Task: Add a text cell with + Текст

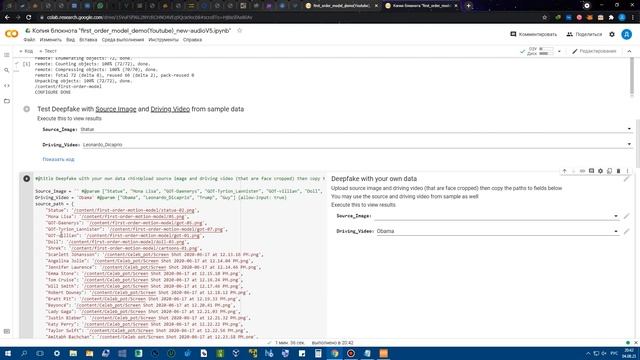Action: click(48, 51)
